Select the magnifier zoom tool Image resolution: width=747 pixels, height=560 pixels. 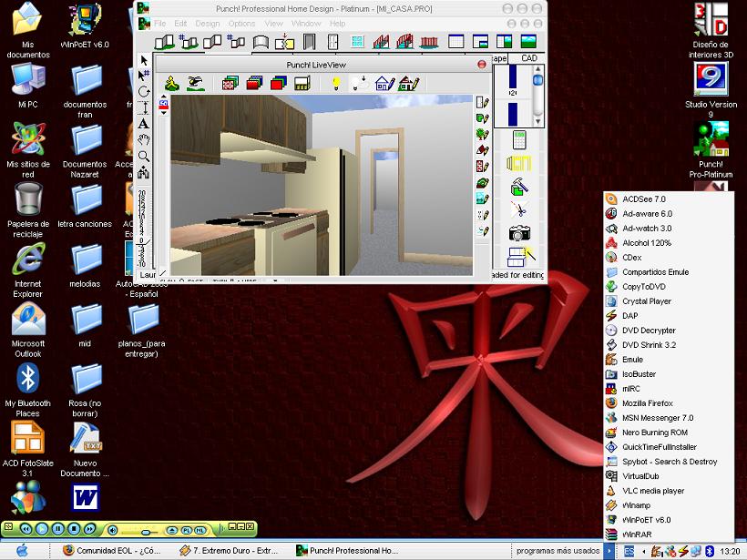click(x=143, y=157)
